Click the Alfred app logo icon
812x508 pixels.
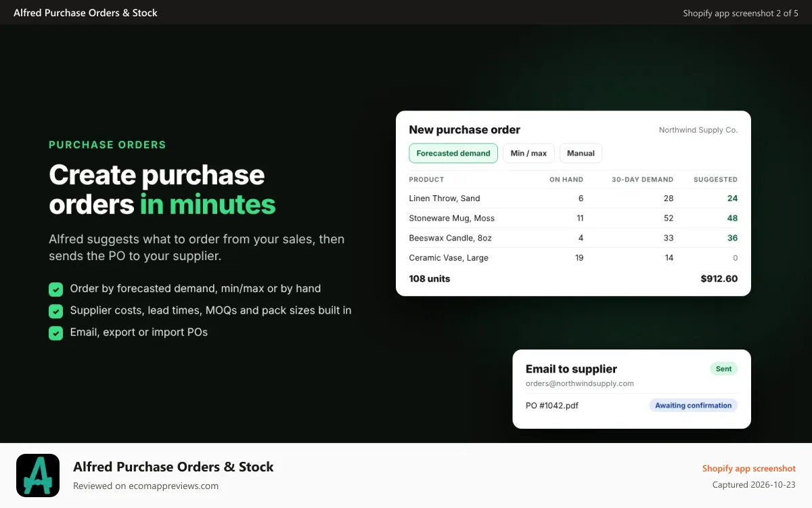(38, 475)
